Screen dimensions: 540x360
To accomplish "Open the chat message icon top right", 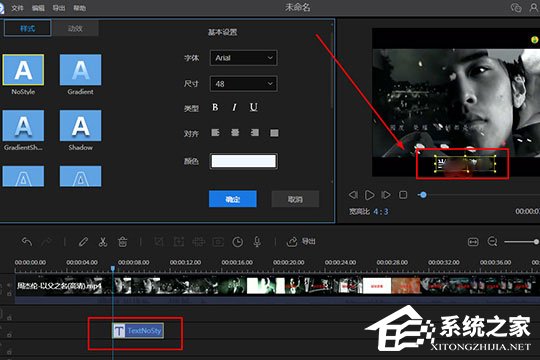I will click(516, 7).
